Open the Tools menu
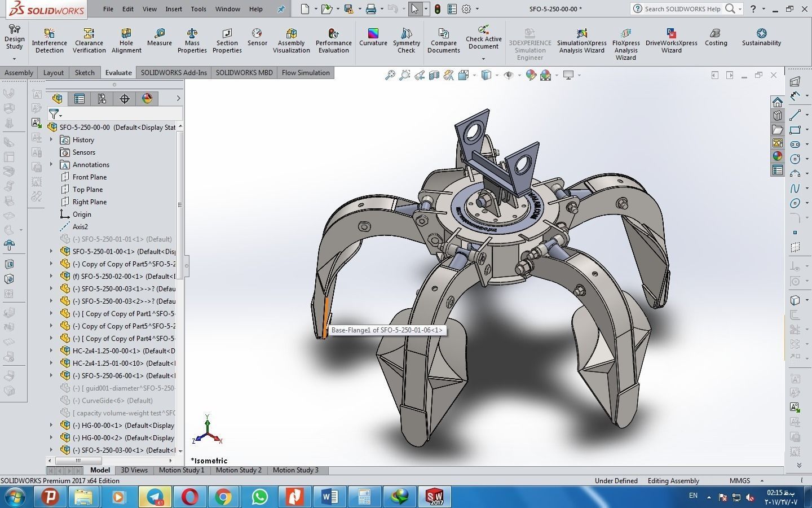812x508 pixels. 198,9
